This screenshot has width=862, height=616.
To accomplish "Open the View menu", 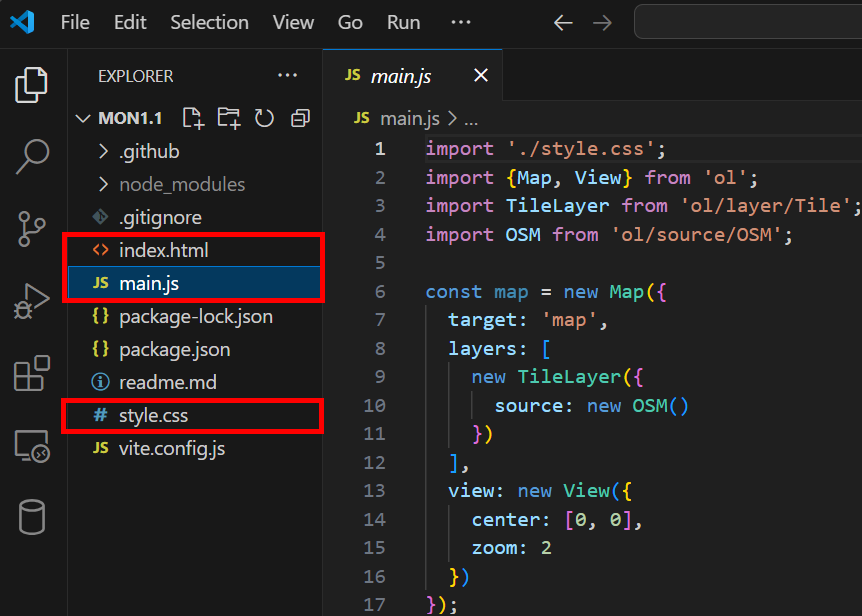I will pyautogui.click(x=293, y=23).
